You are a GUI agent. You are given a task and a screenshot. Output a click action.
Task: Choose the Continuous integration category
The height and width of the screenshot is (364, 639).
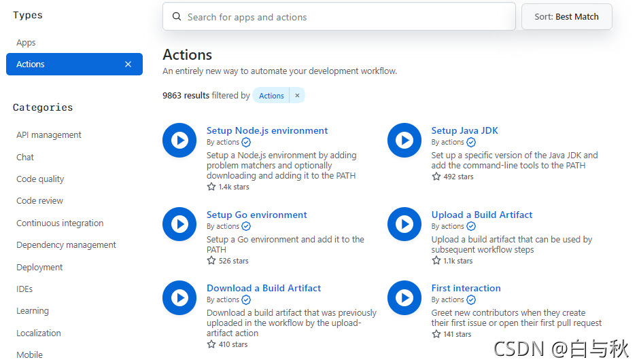coord(60,223)
